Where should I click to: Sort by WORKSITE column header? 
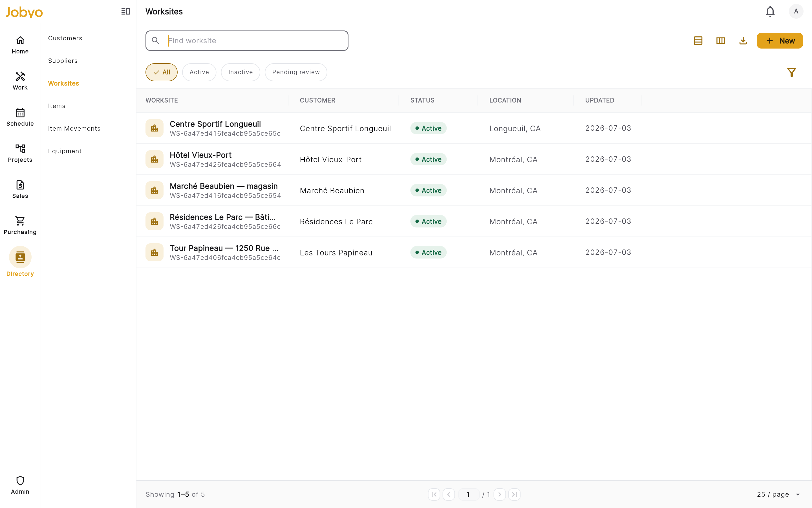point(162,100)
